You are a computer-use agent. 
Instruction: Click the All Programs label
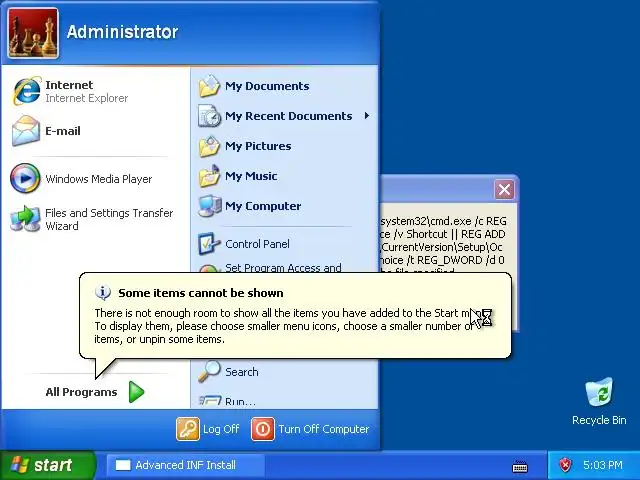(81, 392)
